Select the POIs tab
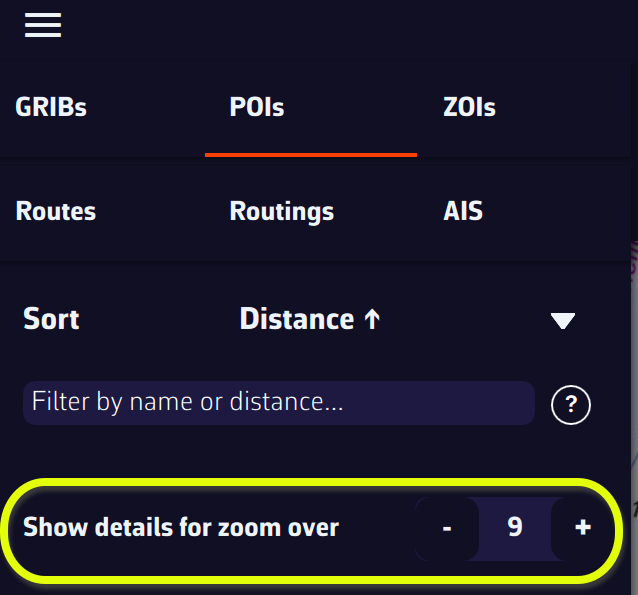This screenshot has height=595, width=638. 257,107
